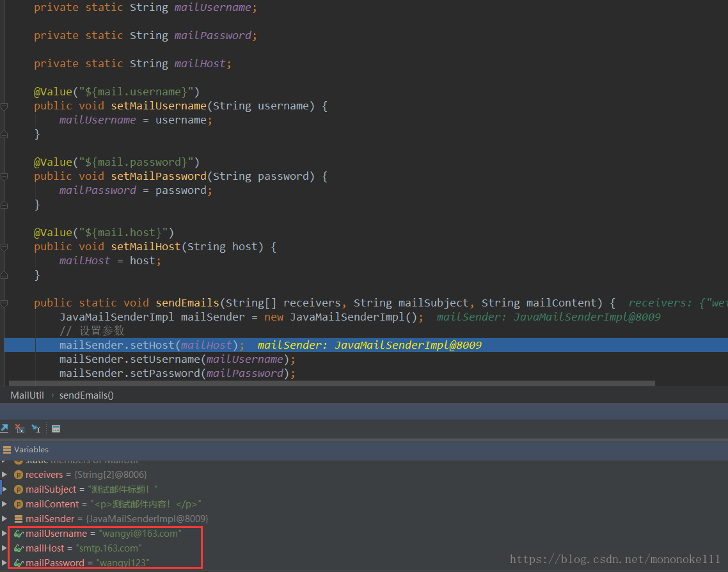
Task: Click the Run to Cursor icon
Action: 36,429
